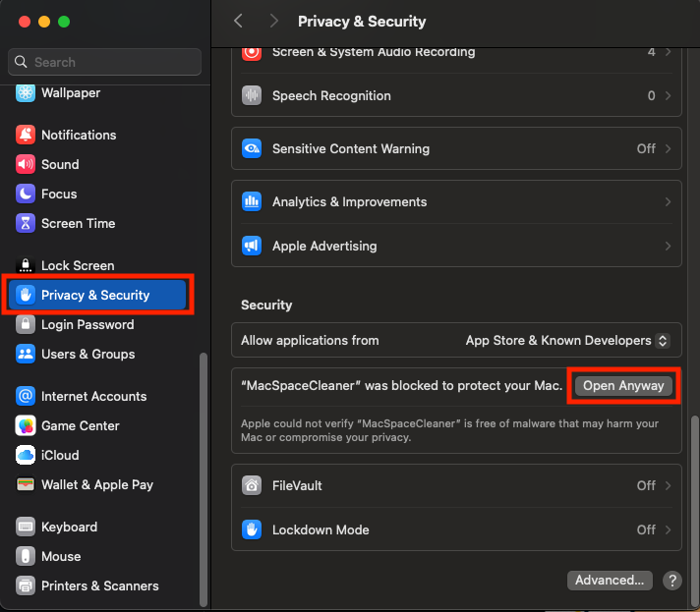This screenshot has height=612, width=700.
Task: Click the Focus label in sidebar
Action: click(59, 194)
